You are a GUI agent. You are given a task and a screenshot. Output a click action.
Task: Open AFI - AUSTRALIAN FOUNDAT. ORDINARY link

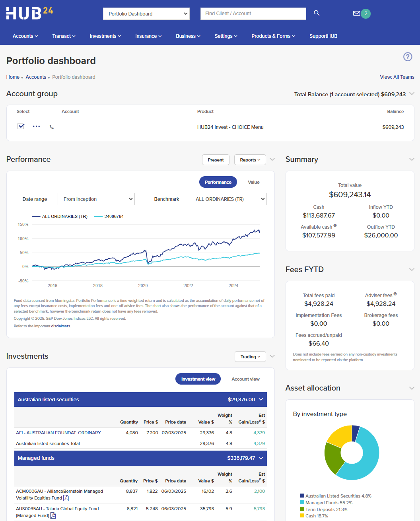(58, 433)
